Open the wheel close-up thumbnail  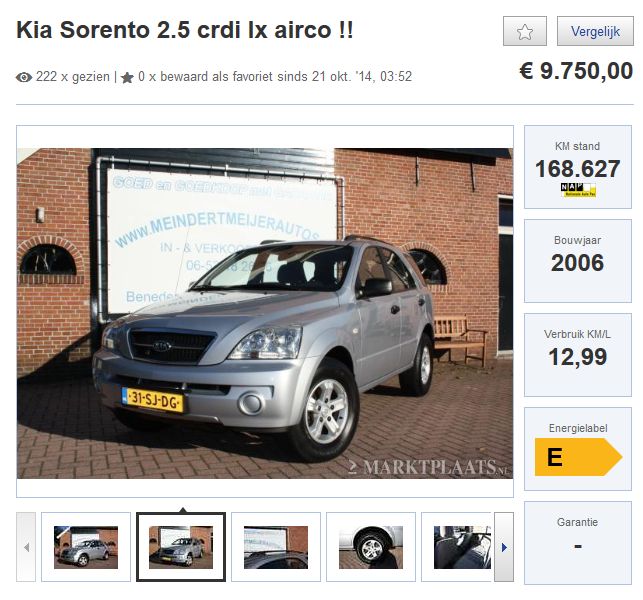coord(371,547)
